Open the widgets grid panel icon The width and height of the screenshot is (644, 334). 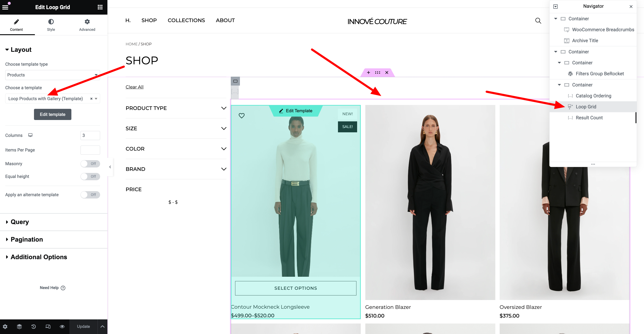pos(100,7)
